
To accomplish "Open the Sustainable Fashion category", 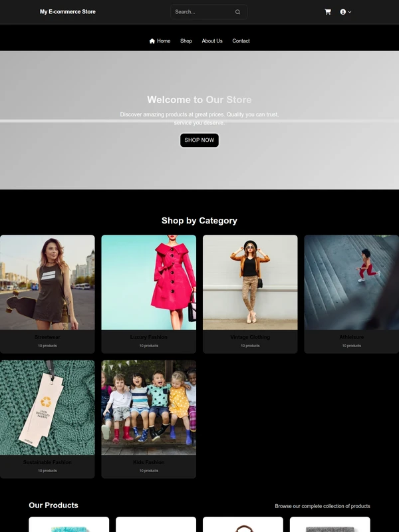I will [47, 419].
